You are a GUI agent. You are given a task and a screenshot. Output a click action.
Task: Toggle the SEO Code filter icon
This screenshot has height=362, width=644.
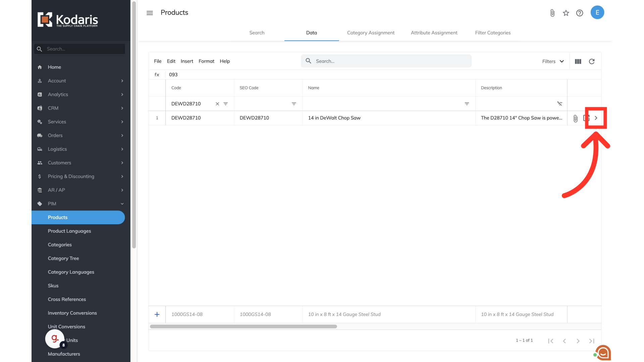pyautogui.click(x=294, y=104)
